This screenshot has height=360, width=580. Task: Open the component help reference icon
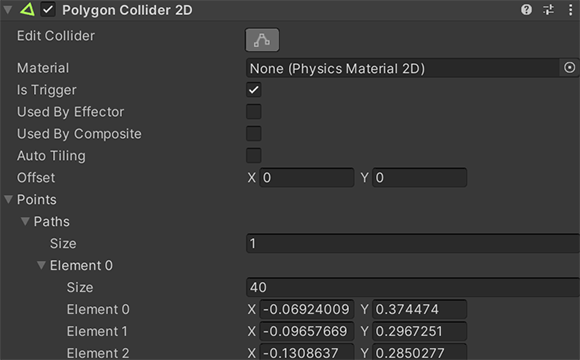pos(526,10)
